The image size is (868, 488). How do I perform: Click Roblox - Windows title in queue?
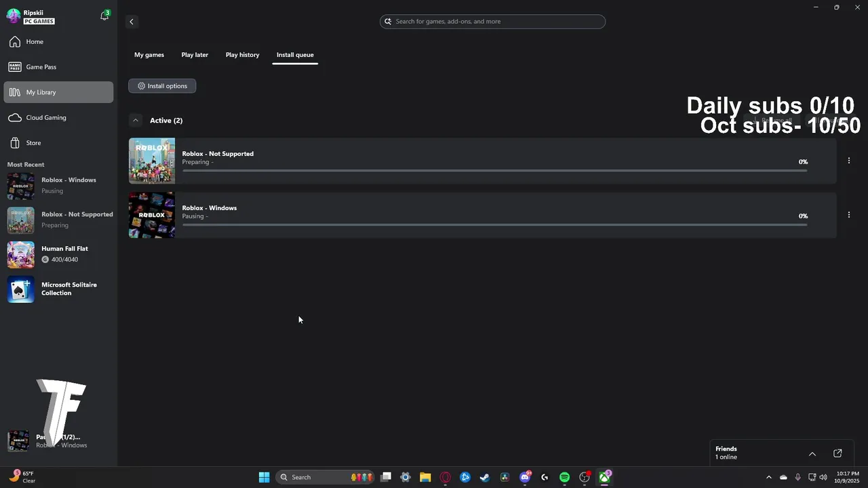[x=210, y=208]
